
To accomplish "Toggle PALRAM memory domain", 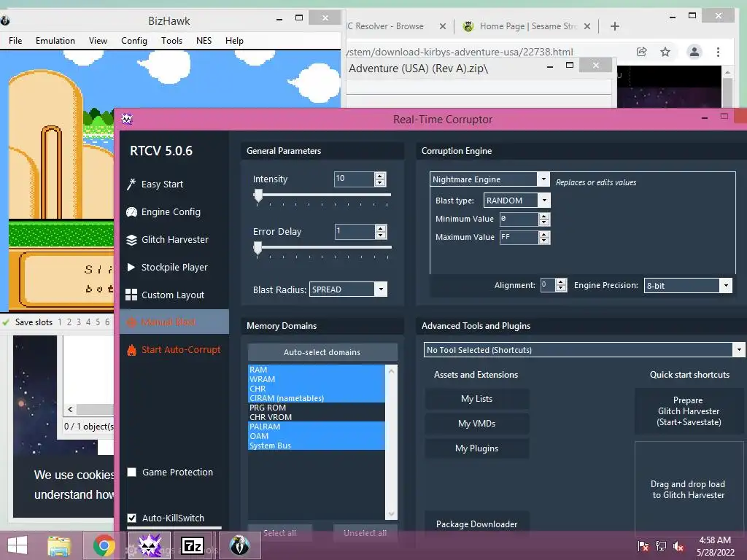I will click(x=317, y=427).
